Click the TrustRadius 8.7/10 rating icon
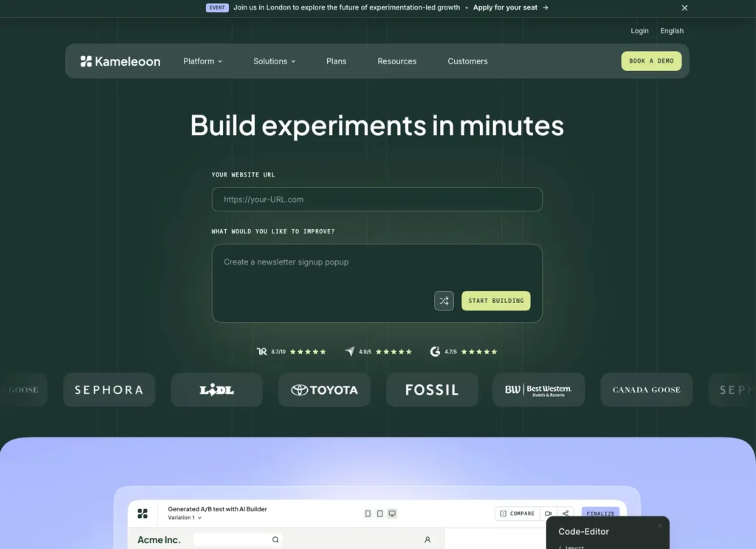Screen dimensions: 756x549 coord(262,351)
